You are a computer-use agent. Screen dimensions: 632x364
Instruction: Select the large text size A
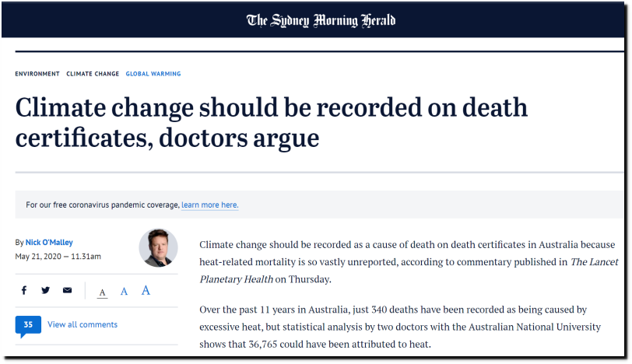tap(146, 290)
